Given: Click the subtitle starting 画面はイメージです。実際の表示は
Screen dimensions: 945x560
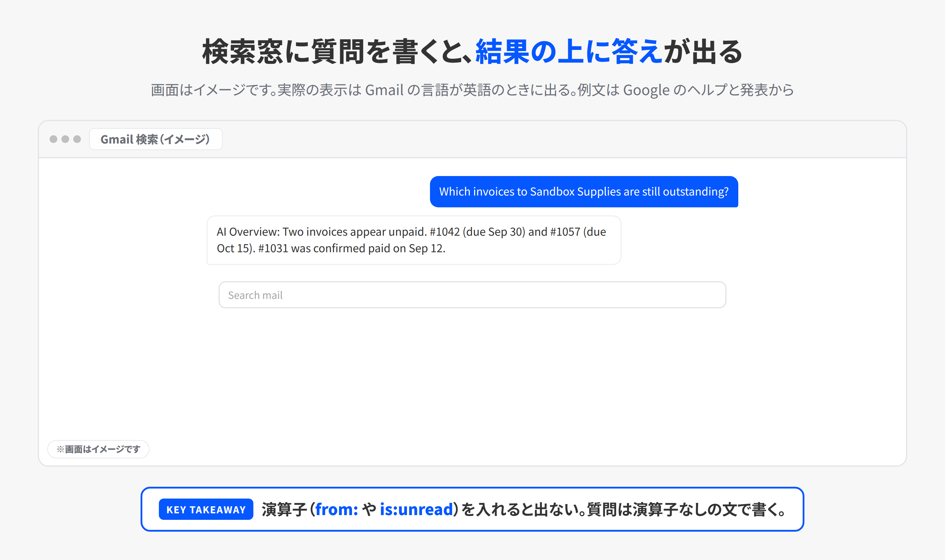Looking at the screenshot, I should (472, 90).
